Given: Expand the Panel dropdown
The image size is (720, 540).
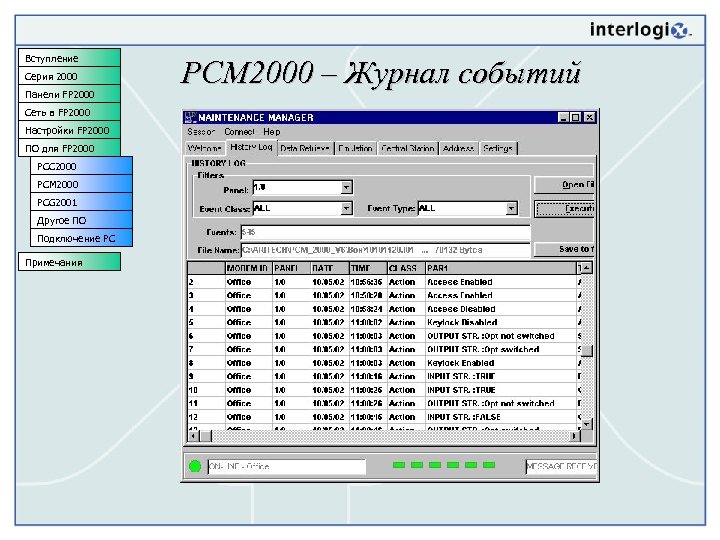Looking at the screenshot, I should click(347, 187).
